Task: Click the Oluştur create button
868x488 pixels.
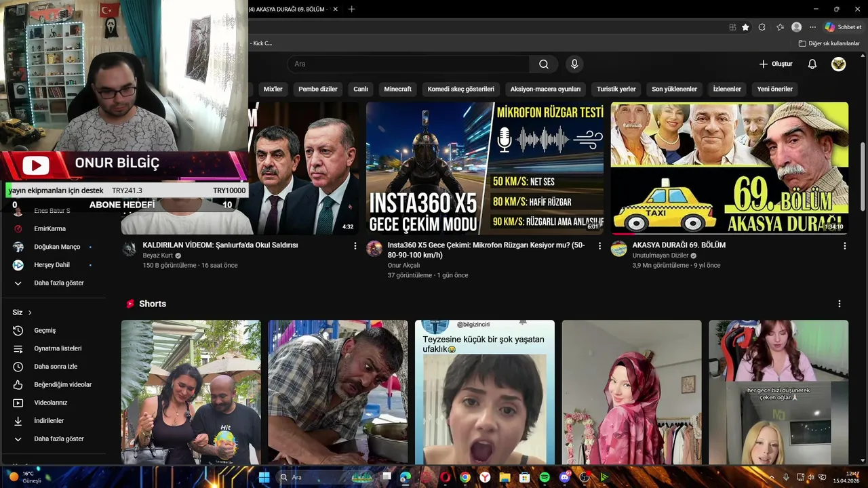Action: click(776, 64)
